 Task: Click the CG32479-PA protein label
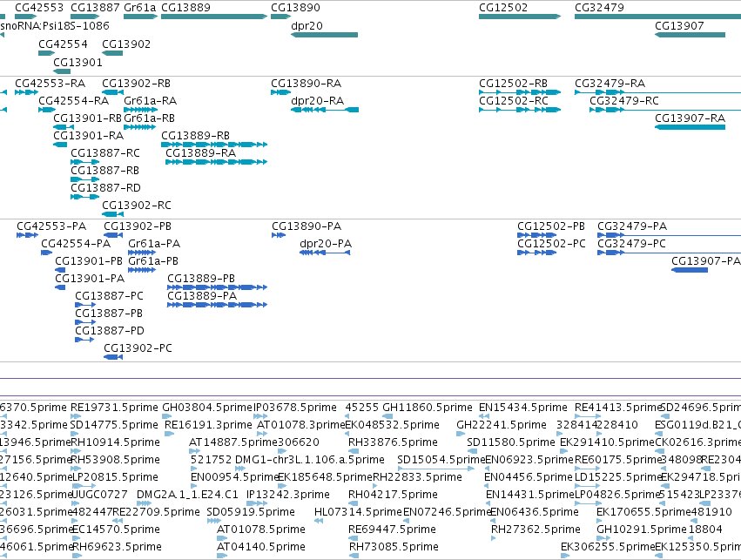pos(632,226)
